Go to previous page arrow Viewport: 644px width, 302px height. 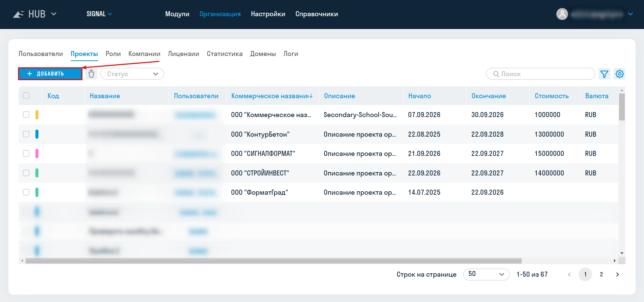[x=569, y=274]
